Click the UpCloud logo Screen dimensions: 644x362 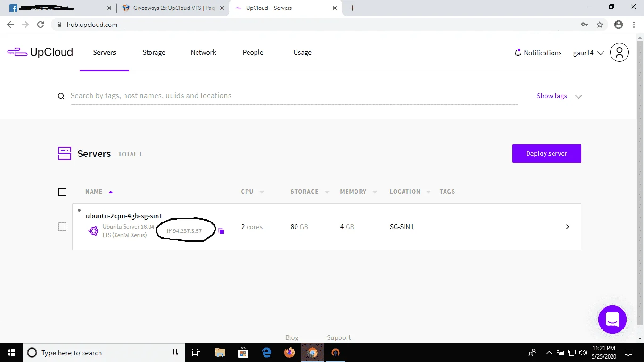coord(40,52)
